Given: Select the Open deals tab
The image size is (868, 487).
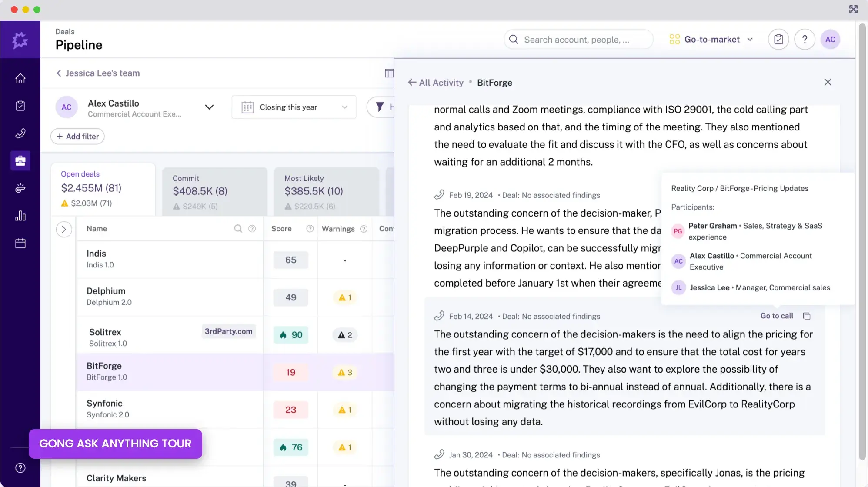Looking at the screenshot, I should coord(103,189).
